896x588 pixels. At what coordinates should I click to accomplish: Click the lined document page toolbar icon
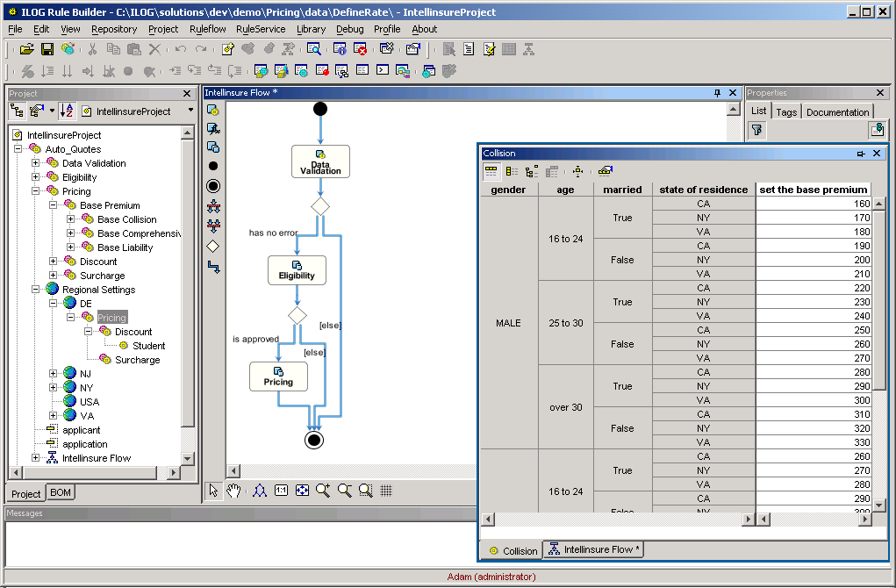(x=469, y=50)
